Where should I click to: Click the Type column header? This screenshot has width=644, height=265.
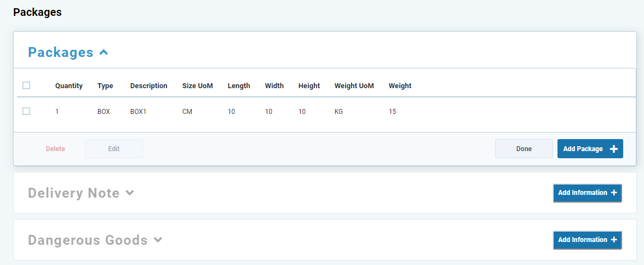[x=105, y=86]
